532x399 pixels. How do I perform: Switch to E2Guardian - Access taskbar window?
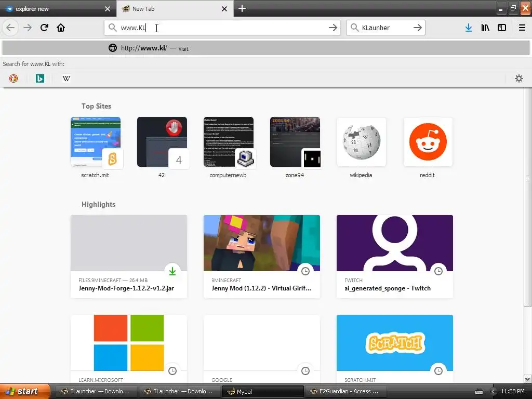click(345, 392)
